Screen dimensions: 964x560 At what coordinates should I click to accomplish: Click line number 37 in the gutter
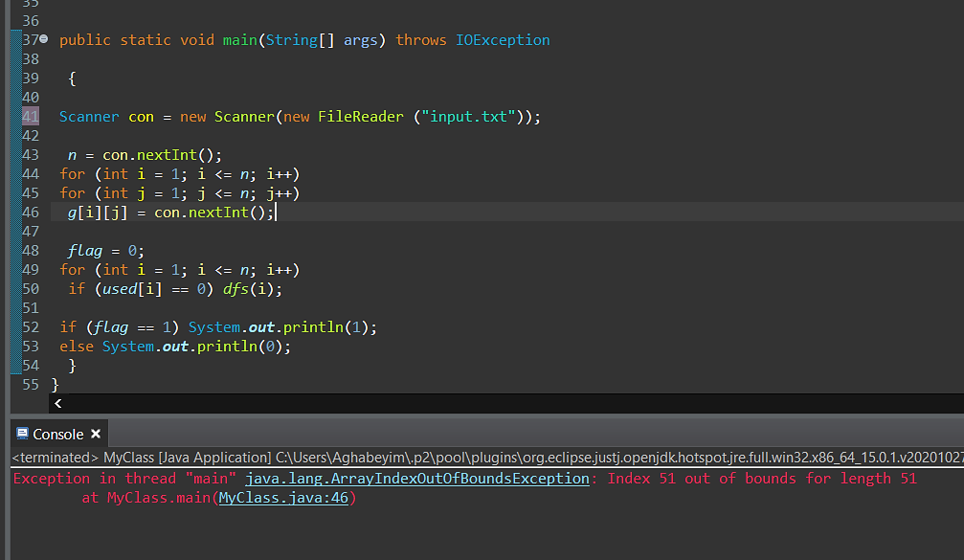tap(30, 40)
